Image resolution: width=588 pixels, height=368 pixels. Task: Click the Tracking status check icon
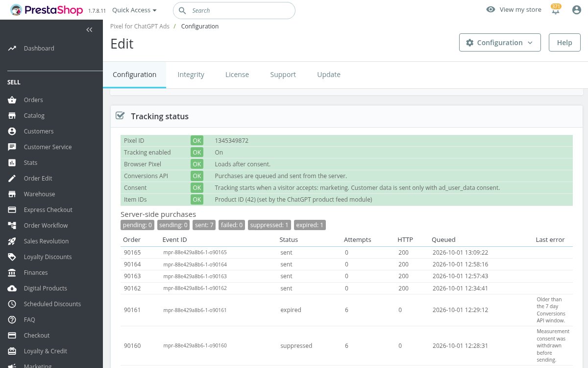point(120,116)
